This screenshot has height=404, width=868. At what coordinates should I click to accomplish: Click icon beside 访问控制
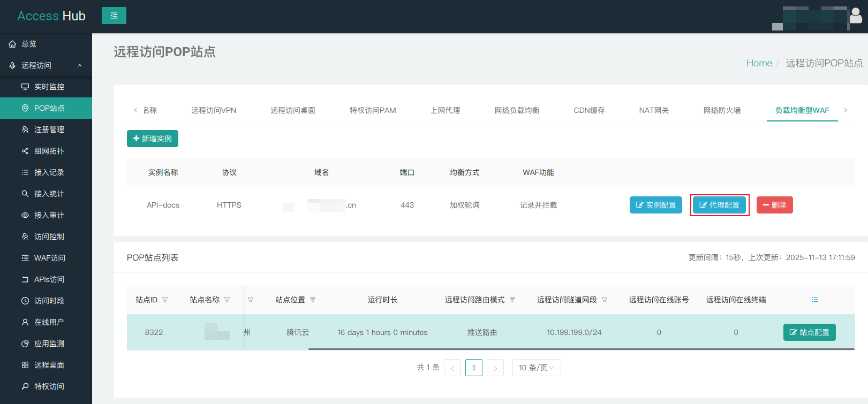point(25,237)
